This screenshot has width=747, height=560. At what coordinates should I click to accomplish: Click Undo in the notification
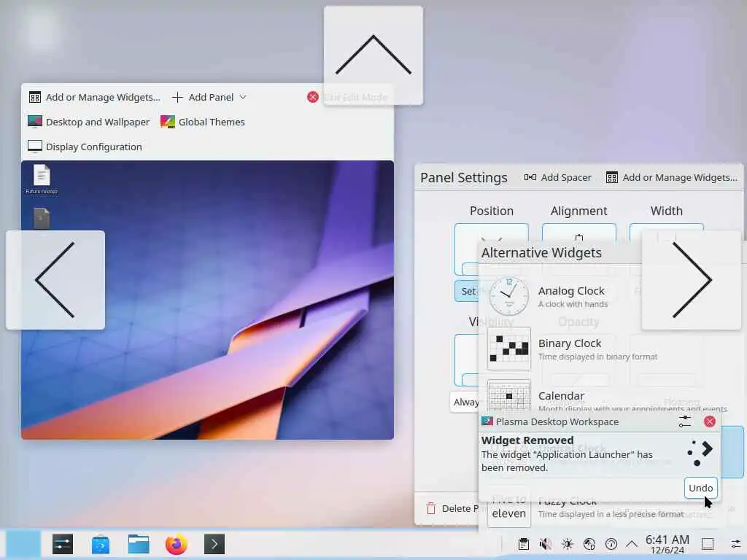[701, 488]
